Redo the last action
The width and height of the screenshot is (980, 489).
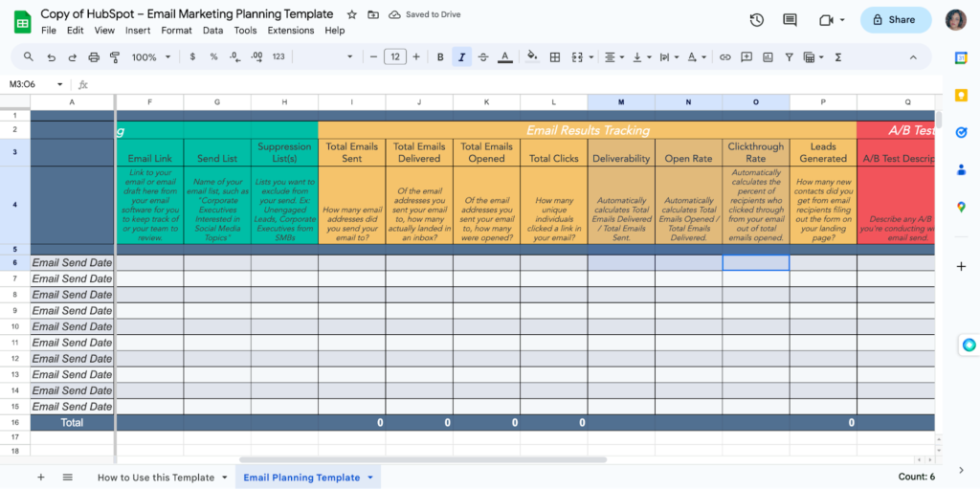[x=73, y=56]
